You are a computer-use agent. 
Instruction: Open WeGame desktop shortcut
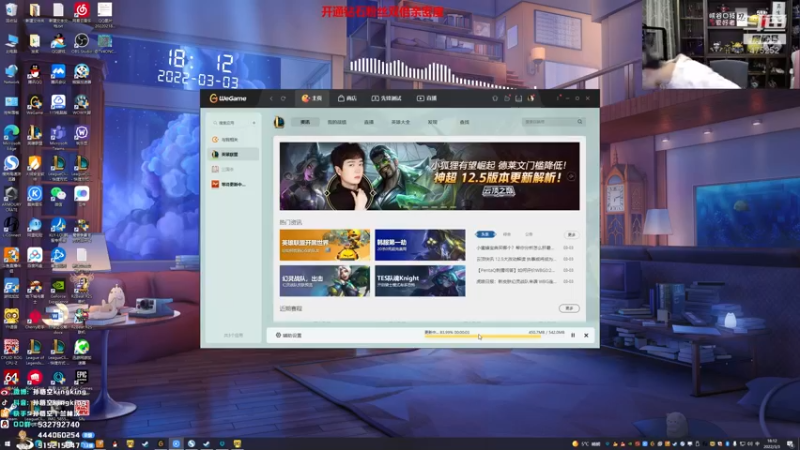[35, 105]
